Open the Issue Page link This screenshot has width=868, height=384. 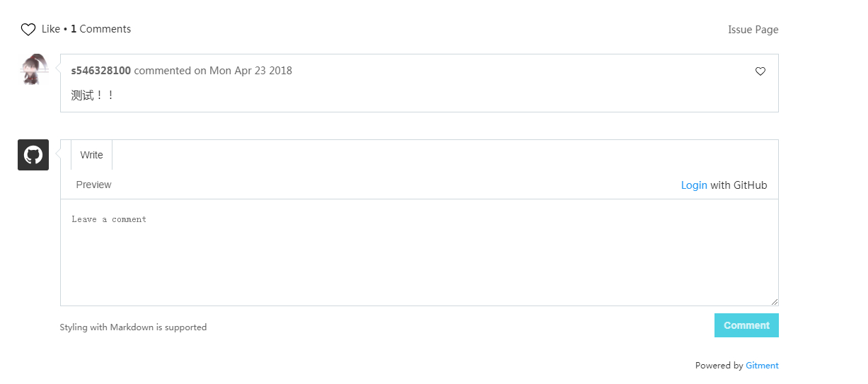[x=753, y=30]
